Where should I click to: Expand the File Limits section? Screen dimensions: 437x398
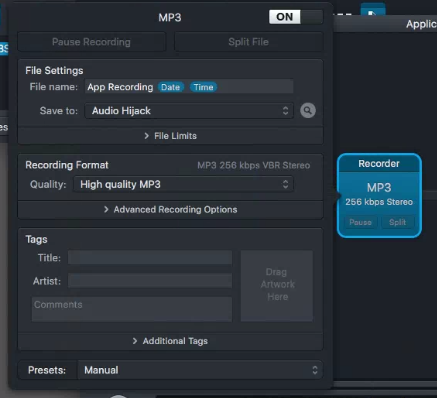170,136
